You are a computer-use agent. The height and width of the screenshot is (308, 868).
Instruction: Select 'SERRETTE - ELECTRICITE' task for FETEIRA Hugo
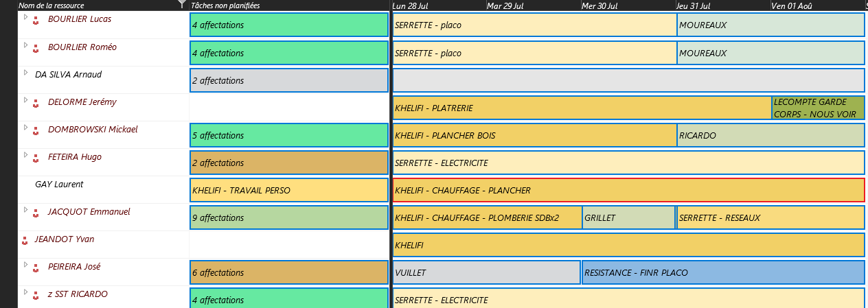tap(628, 163)
